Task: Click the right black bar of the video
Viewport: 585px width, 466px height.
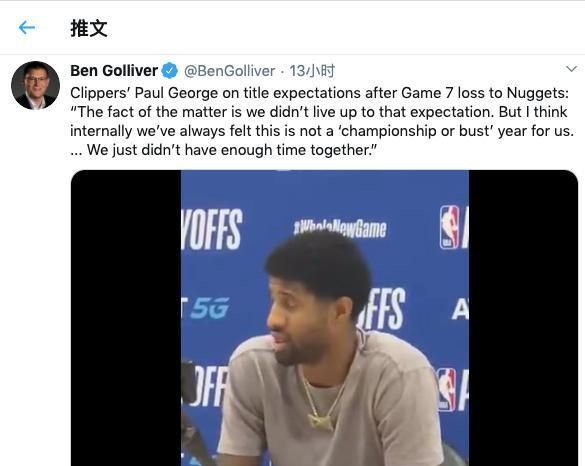Action: click(523, 318)
